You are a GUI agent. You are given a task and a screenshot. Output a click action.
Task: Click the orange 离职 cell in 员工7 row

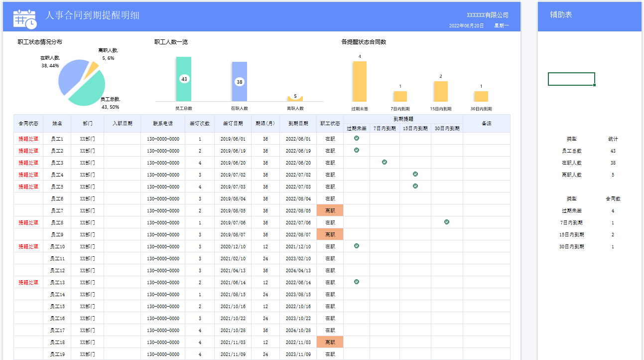[x=330, y=210]
